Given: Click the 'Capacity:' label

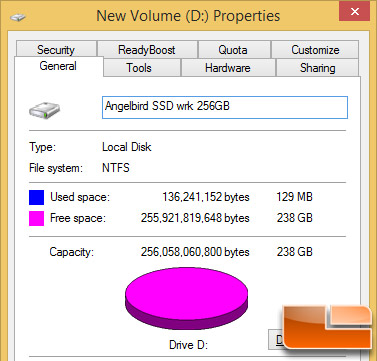Looking at the screenshot, I should pyautogui.click(x=72, y=252).
